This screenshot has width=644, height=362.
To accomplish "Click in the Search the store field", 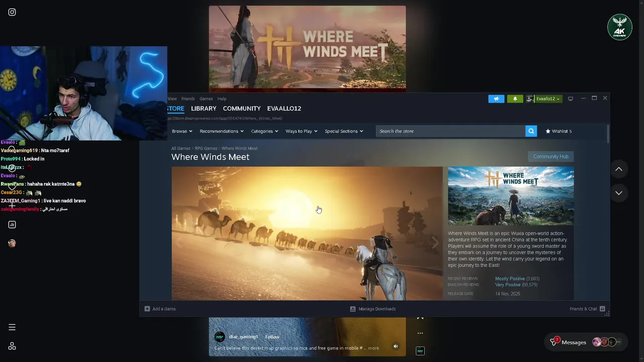I will tap(450, 131).
